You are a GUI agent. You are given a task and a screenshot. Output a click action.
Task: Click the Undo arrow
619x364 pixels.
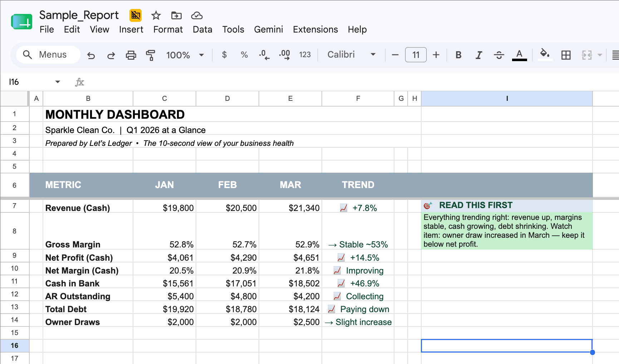point(91,55)
